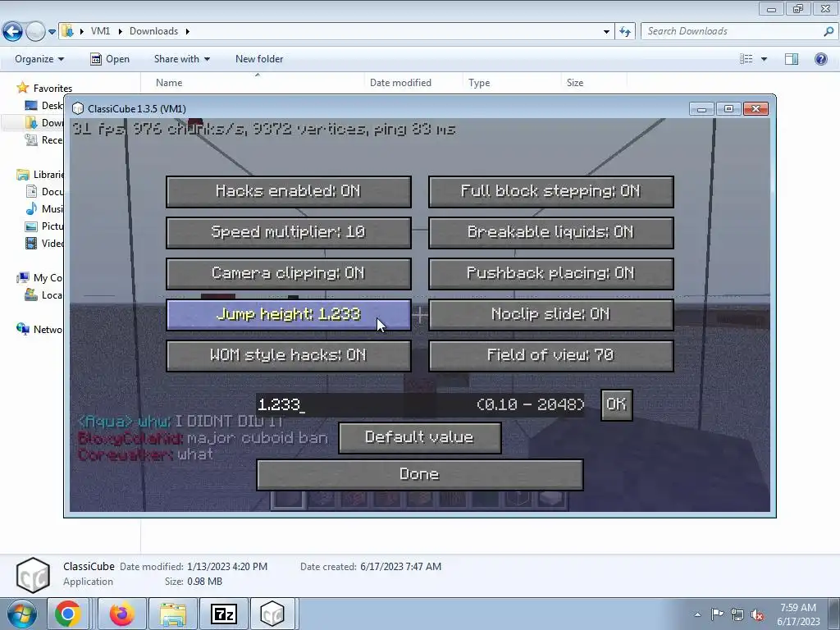Toggle WOM style hacks option
The width and height of the screenshot is (840, 630).
click(x=288, y=356)
